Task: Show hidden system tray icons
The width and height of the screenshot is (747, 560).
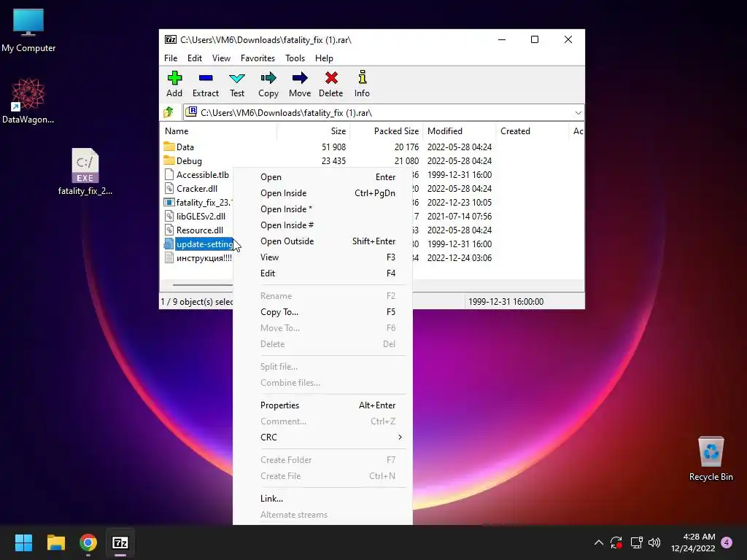Action: click(x=599, y=542)
